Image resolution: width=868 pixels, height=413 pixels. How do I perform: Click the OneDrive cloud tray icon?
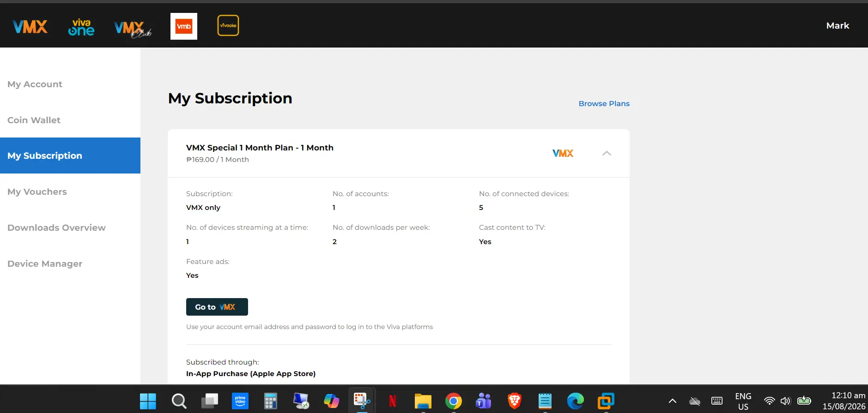(695, 401)
